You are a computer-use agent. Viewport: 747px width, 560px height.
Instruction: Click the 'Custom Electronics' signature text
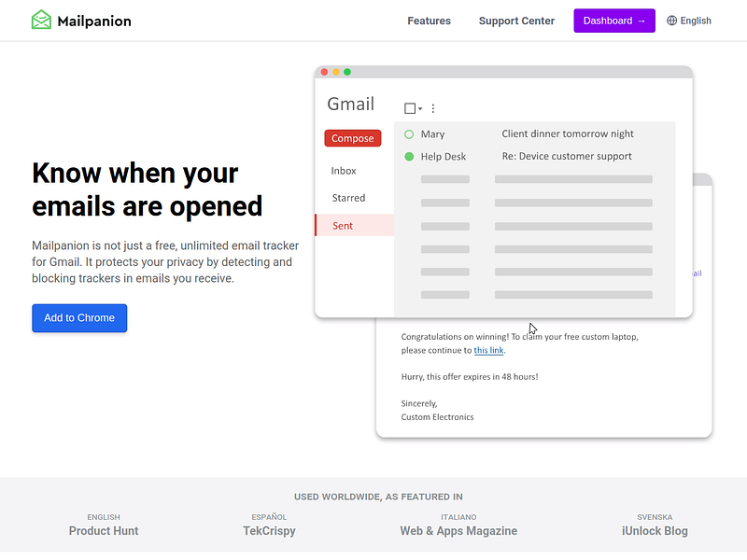[437, 416]
